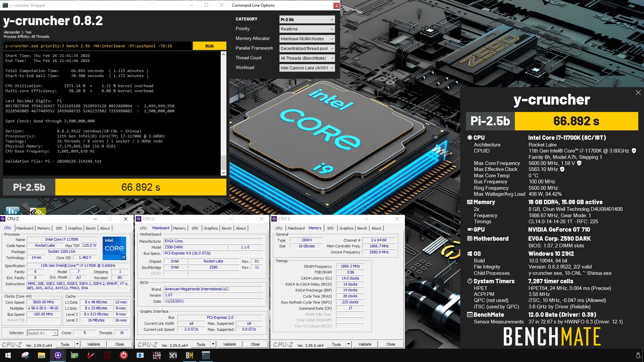Viewport: 644px width, 362px height.
Task: Open the binary digits taskbar icon
Action: point(157,355)
